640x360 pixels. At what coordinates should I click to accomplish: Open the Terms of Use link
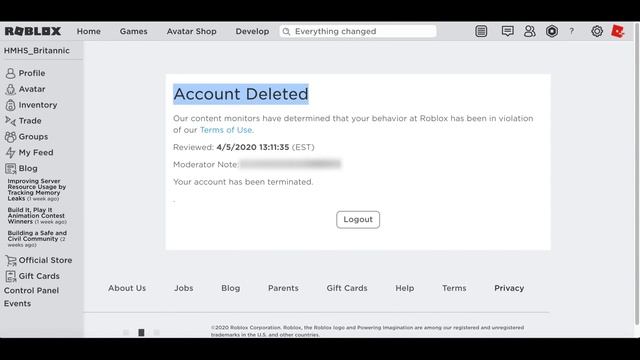point(226,130)
